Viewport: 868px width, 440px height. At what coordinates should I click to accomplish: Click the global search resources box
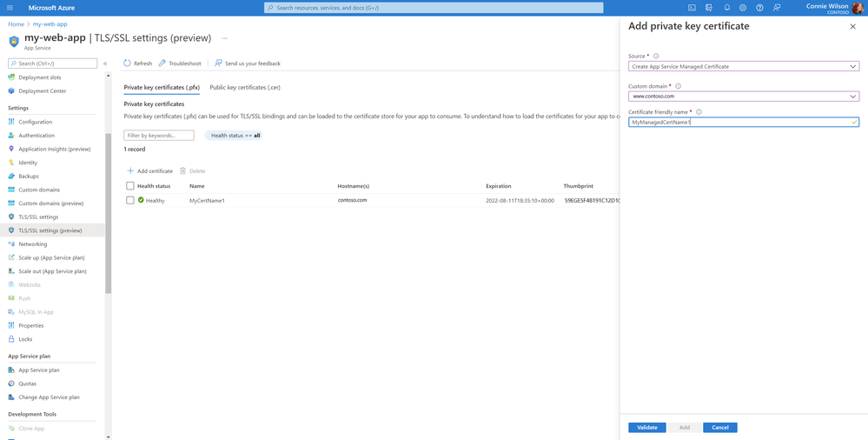434,8
